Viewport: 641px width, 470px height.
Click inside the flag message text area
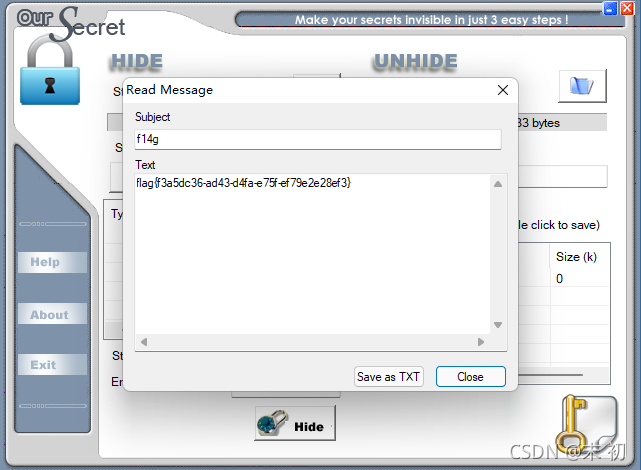coord(312,254)
